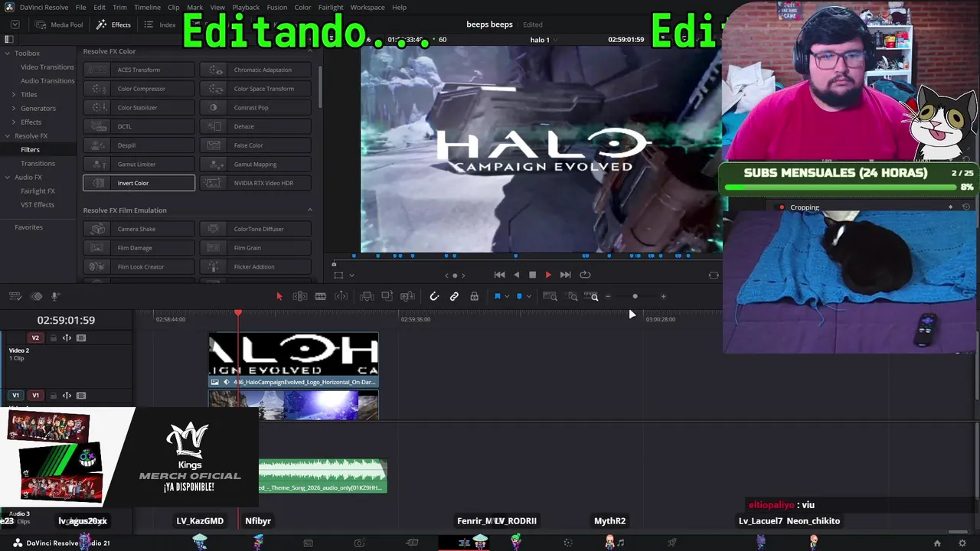Screen dimensions: 980x551
Task: Click the match frame icon below viewer
Action: click(x=714, y=275)
